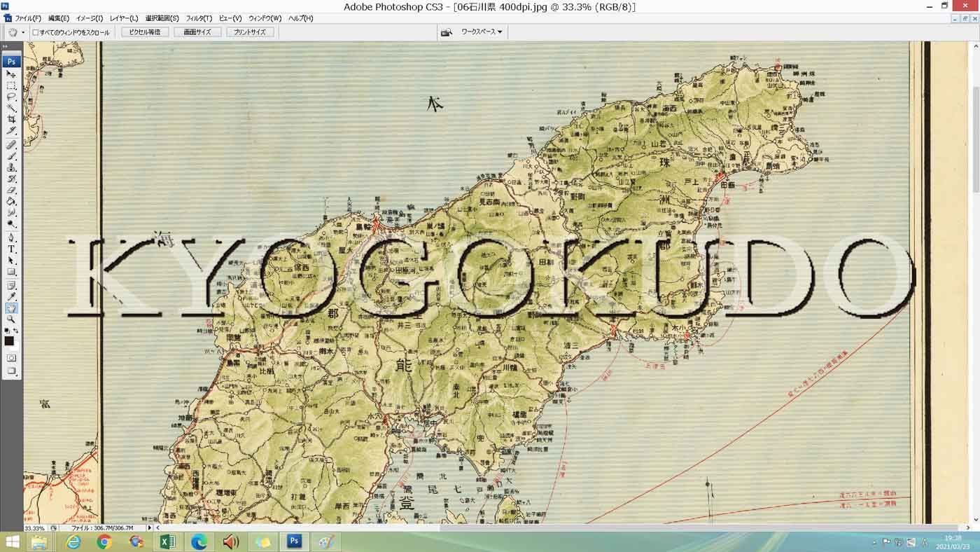Viewport: 980px width, 552px height.
Task: Select the Move tool
Action: pyautogui.click(x=11, y=74)
